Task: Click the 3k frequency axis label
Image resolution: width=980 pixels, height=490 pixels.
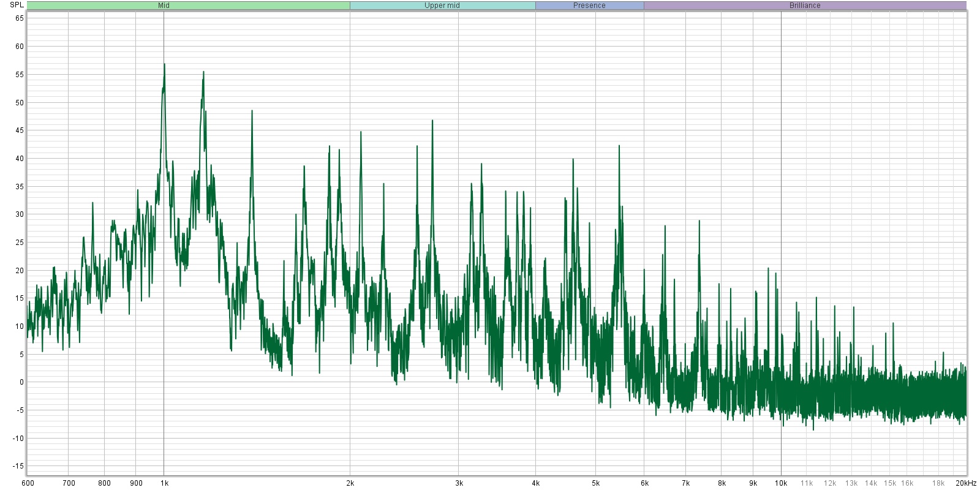Action: click(459, 483)
